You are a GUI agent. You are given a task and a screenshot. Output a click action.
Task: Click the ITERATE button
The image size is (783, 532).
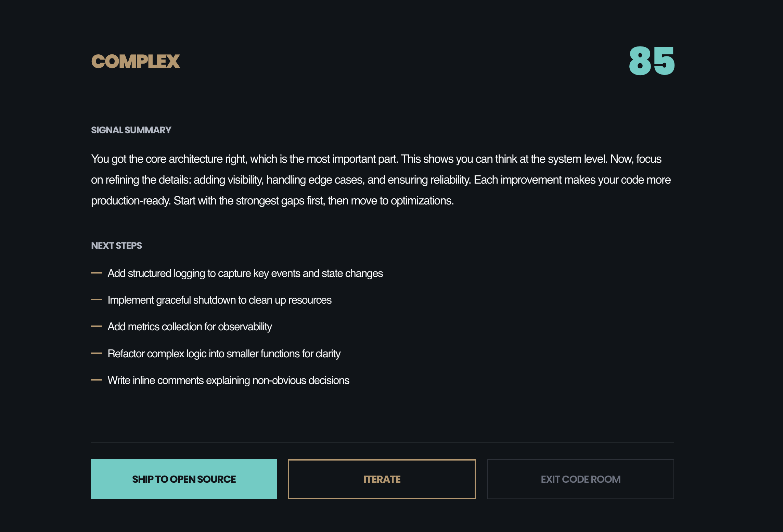pos(382,479)
